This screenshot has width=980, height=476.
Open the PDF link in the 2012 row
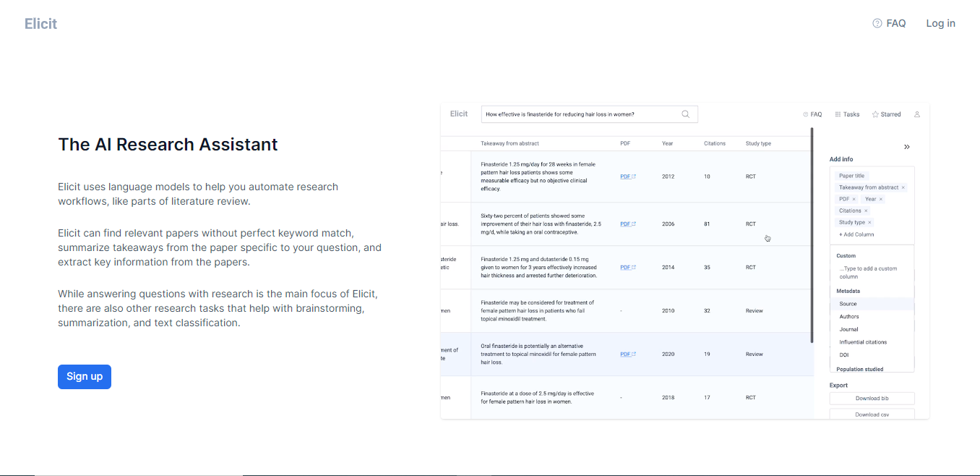pyautogui.click(x=627, y=177)
